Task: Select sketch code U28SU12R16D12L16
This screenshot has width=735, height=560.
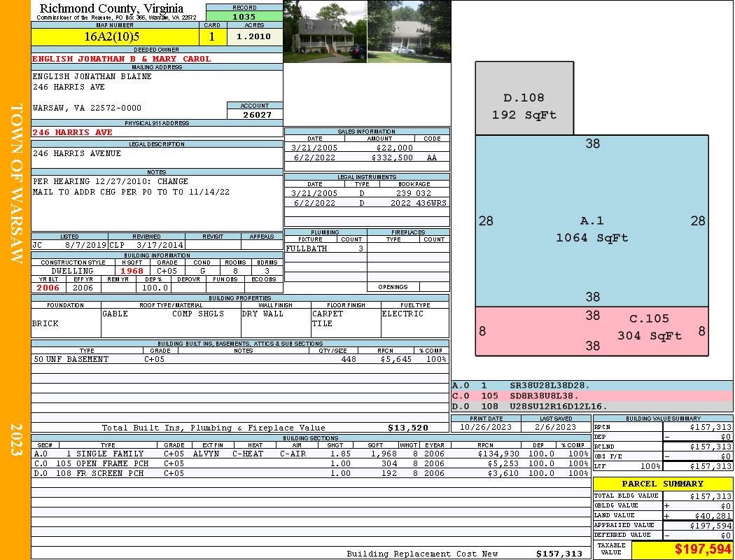Action: 559,406
